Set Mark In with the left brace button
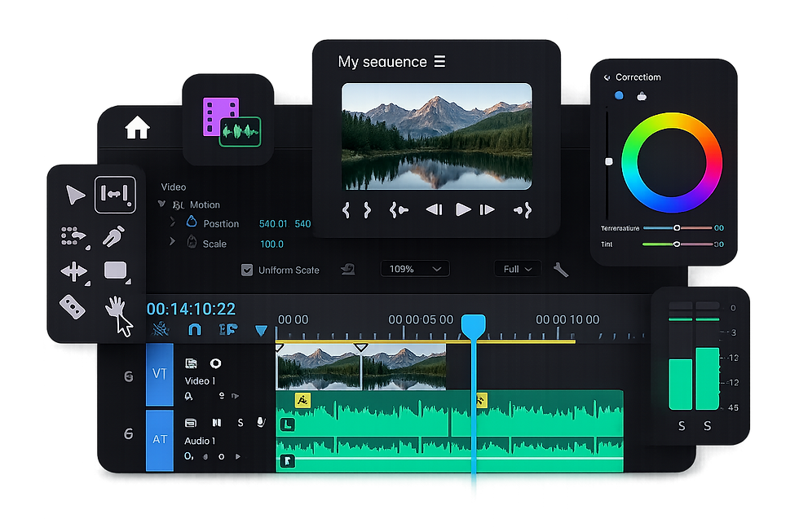This screenshot has width=799, height=532. tap(346, 209)
